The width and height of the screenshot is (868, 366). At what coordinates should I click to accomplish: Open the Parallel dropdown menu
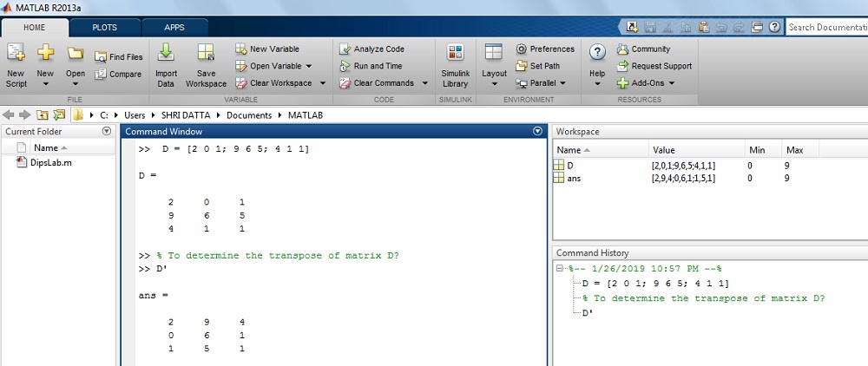(562, 83)
